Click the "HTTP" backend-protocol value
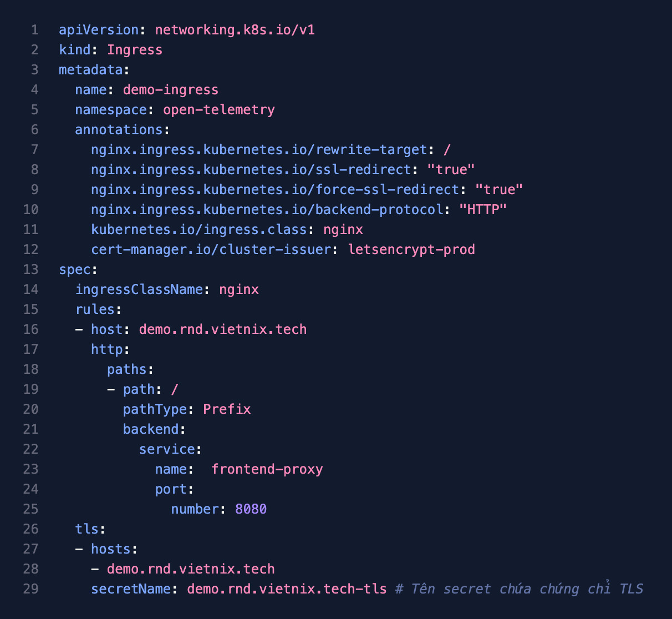The width and height of the screenshot is (672, 619). click(483, 210)
